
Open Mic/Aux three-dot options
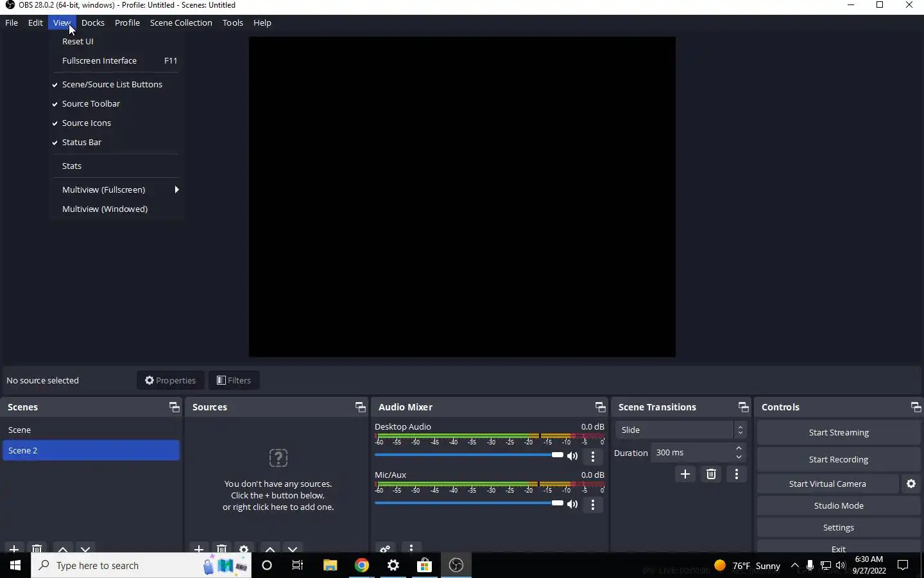point(593,505)
